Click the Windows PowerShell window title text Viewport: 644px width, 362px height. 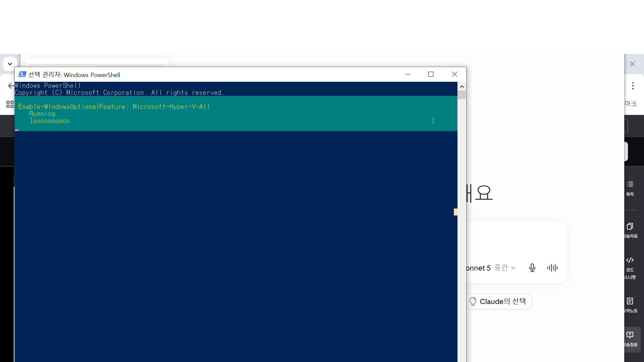(x=74, y=75)
